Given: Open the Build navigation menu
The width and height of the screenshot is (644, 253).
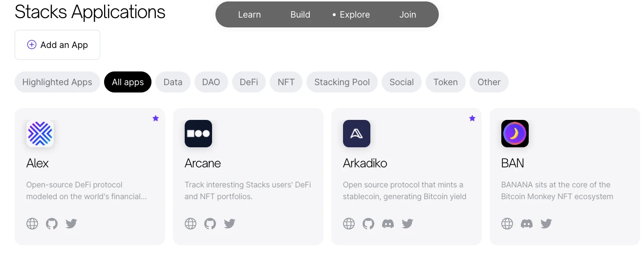Looking at the screenshot, I should point(300,15).
